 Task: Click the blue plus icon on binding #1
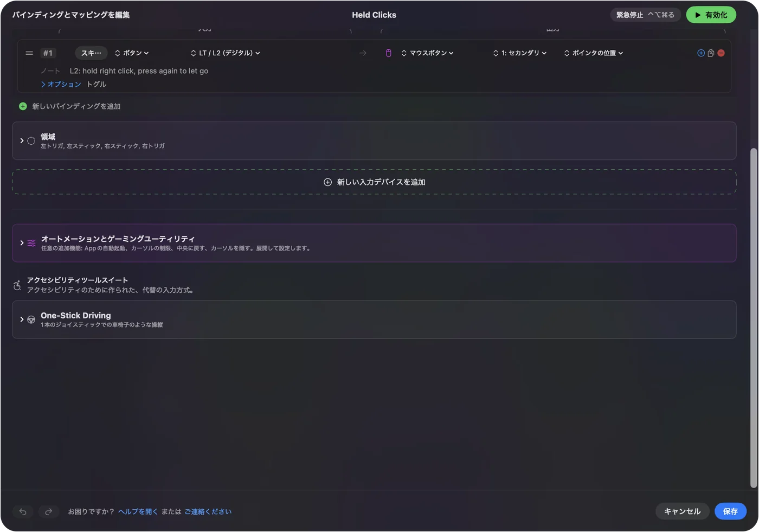tap(701, 53)
